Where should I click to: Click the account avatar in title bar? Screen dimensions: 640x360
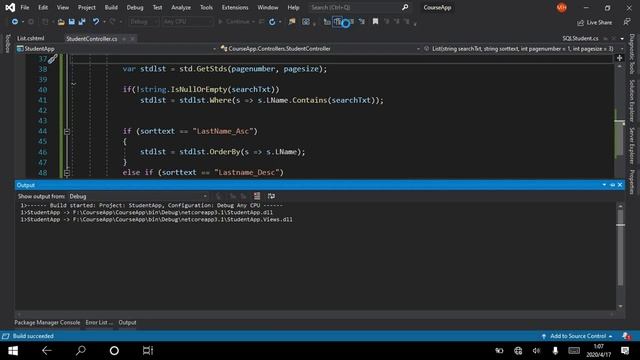(x=562, y=7)
